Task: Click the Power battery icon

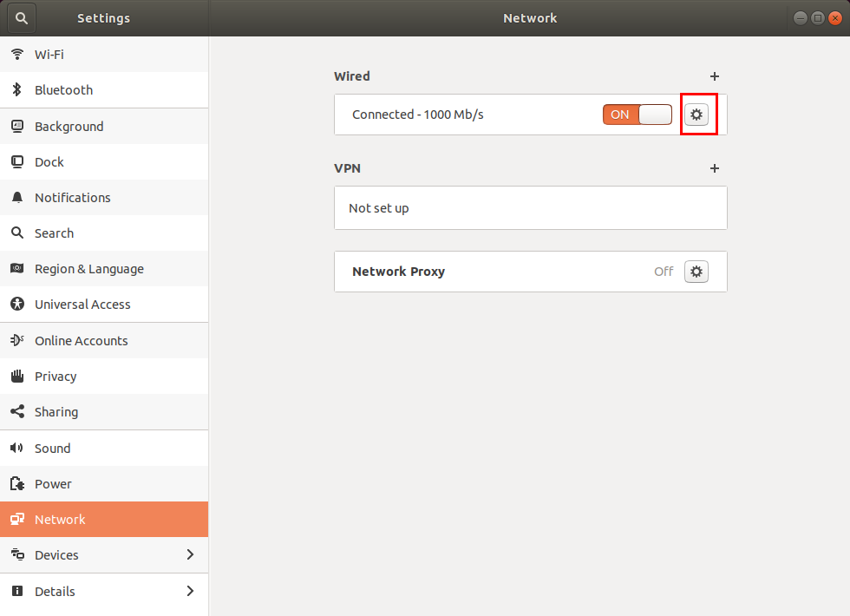Action: [x=17, y=484]
